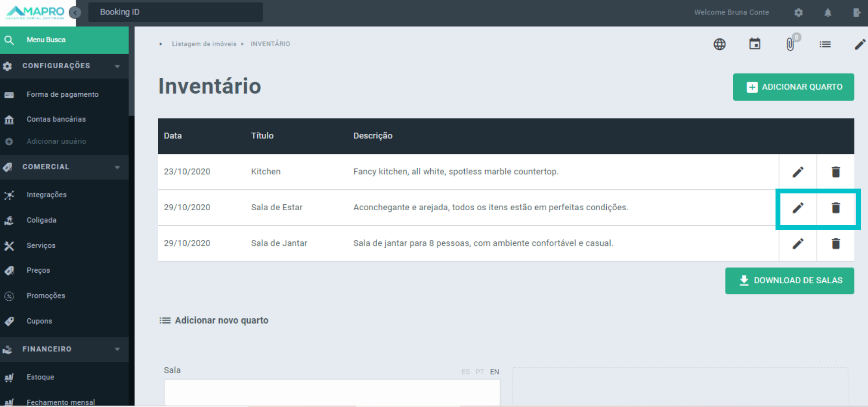Click the edit pencil for Sala de Estar
The height and width of the screenshot is (407, 868).
tap(798, 208)
